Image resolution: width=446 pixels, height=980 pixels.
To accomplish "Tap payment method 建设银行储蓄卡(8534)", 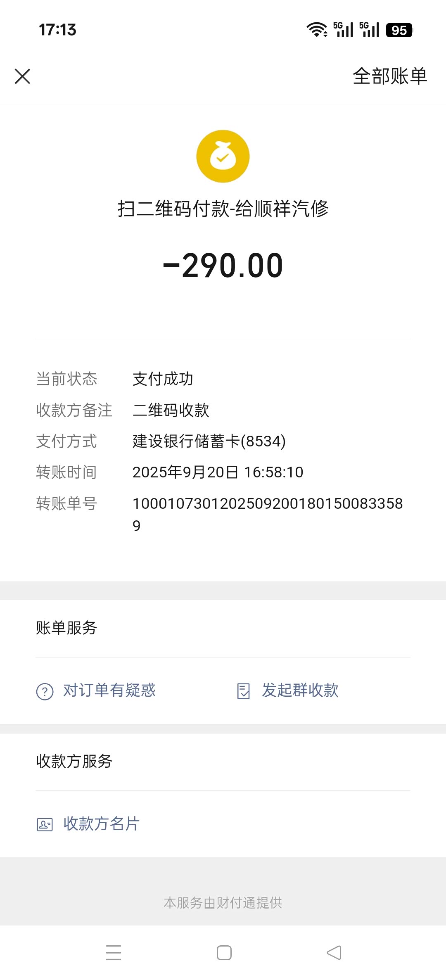I will 209,441.
